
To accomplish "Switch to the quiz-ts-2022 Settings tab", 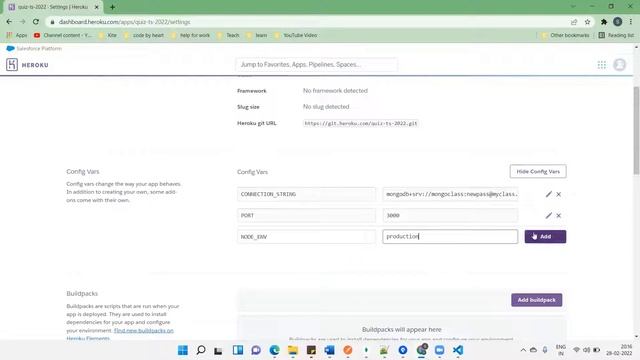I will [52, 7].
